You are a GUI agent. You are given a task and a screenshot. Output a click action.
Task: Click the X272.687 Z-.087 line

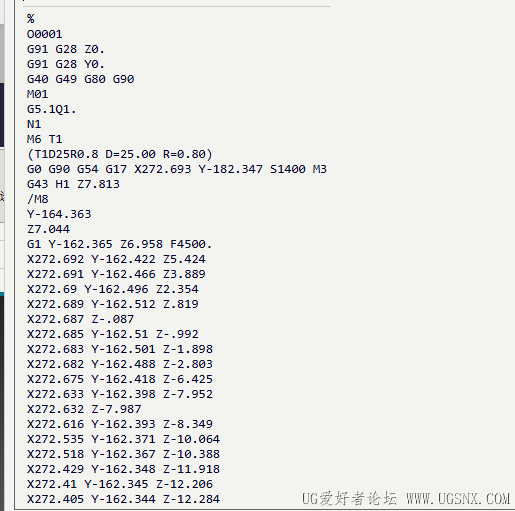point(80,319)
